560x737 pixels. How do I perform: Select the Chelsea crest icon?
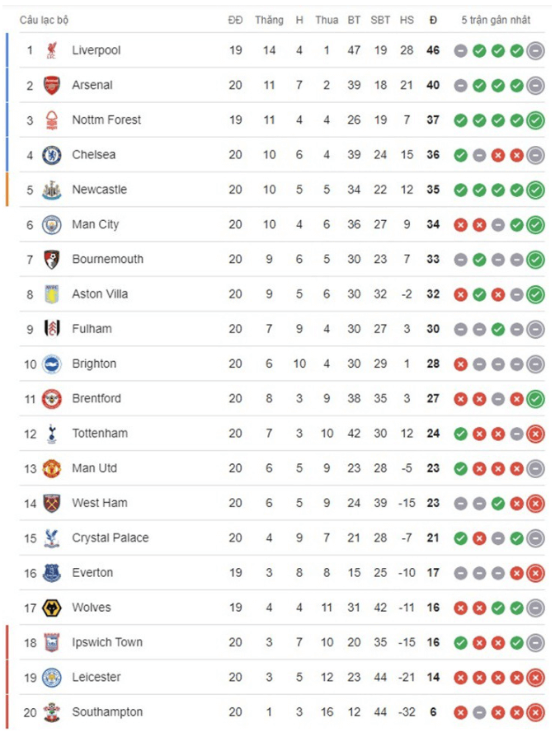52,155
